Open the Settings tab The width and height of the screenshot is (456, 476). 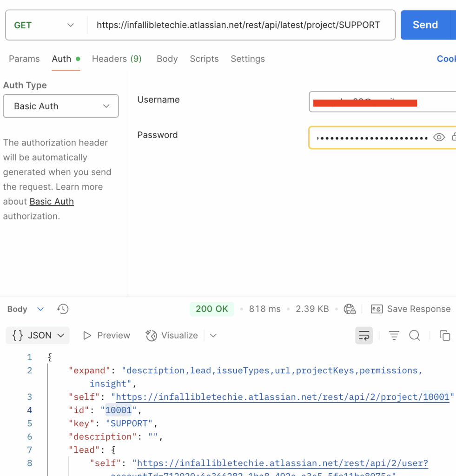(248, 59)
